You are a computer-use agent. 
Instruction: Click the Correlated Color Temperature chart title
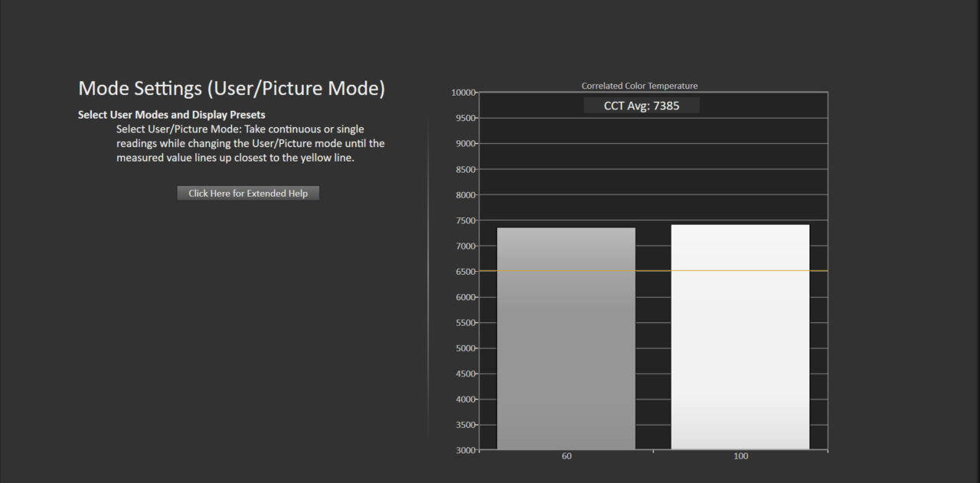639,86
